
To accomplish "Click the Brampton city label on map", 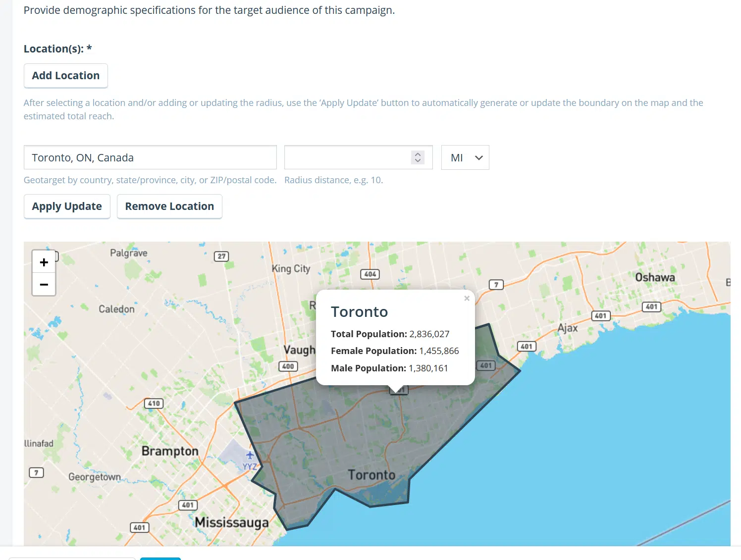I will click(170, 451).
